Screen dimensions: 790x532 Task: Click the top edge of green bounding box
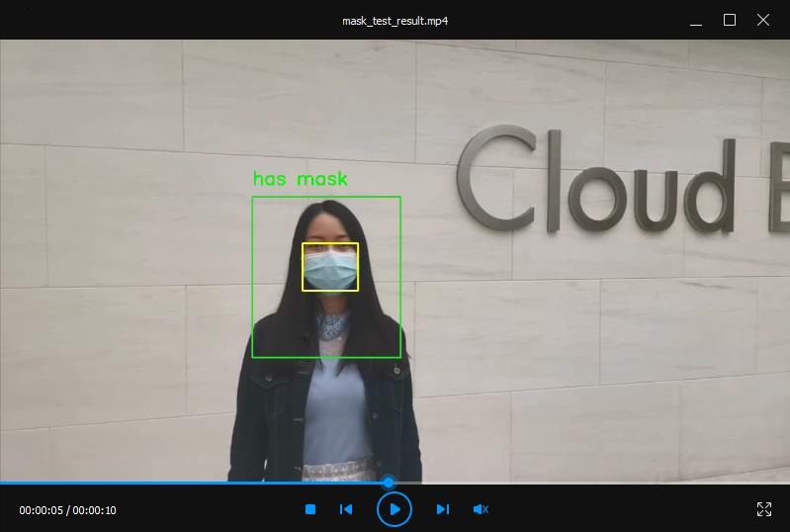326,197
